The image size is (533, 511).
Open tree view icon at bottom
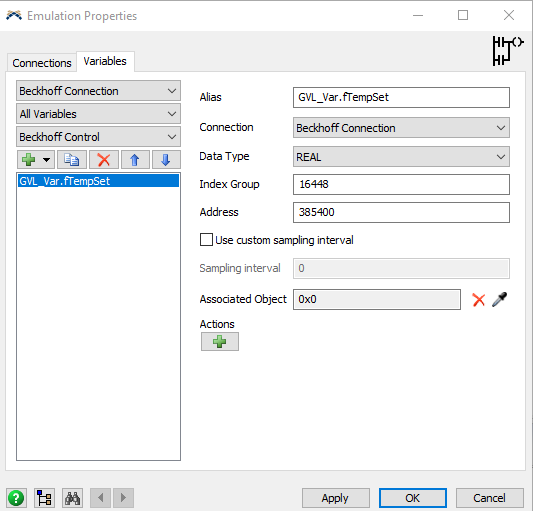[44, 498]
